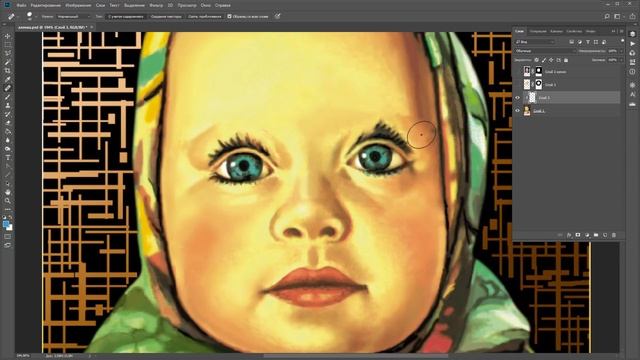Open the opacity slider arrow

coord(621,51)
